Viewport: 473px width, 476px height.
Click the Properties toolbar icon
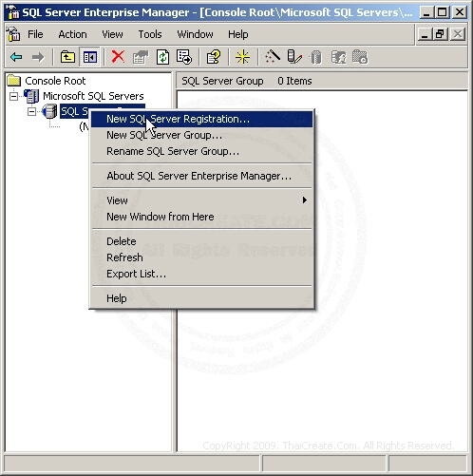click(141, 57)
